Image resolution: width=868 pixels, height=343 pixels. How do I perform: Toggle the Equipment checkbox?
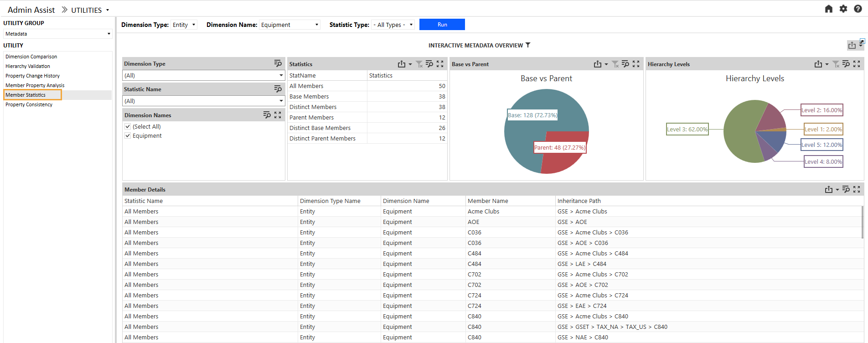[128, 136]
